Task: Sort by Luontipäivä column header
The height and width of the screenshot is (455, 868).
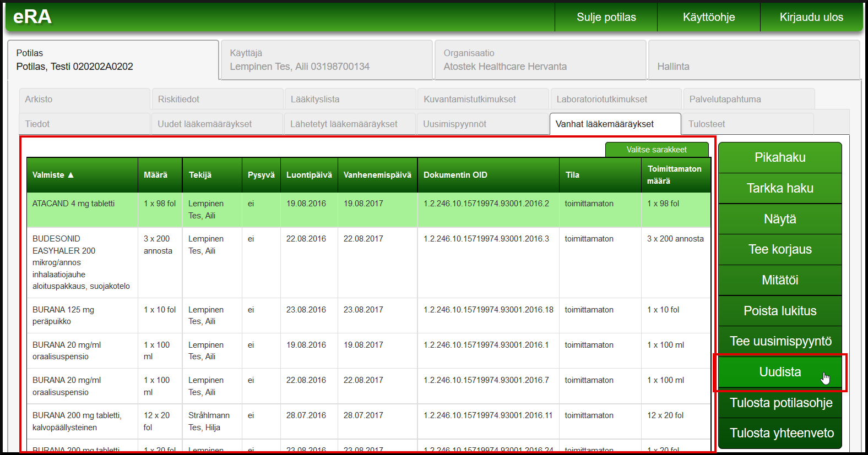Action: [309, 175]
